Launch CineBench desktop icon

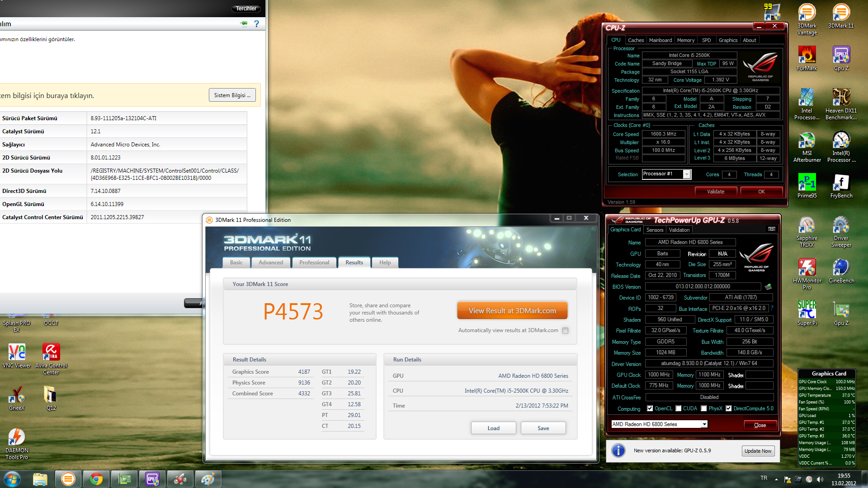841,271
